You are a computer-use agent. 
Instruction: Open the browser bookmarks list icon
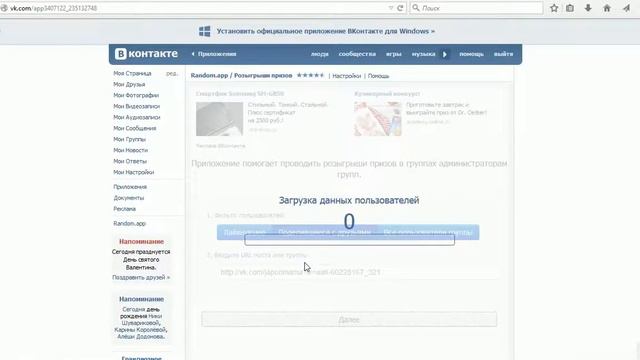coord(570,8)
